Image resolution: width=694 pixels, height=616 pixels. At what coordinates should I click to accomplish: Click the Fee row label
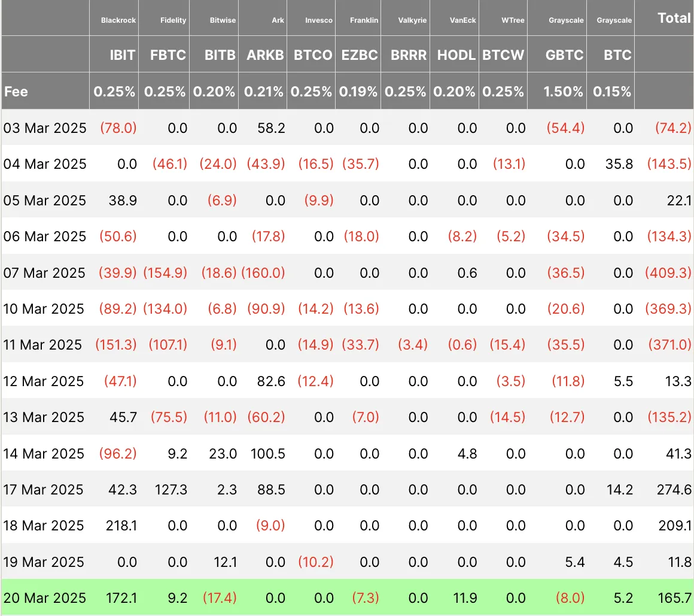16,92
